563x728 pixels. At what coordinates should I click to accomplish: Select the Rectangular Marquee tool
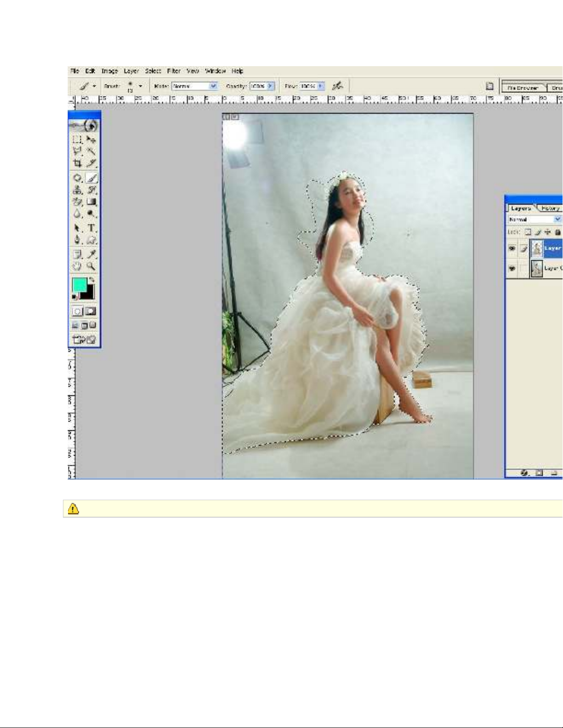click(77, 139)
